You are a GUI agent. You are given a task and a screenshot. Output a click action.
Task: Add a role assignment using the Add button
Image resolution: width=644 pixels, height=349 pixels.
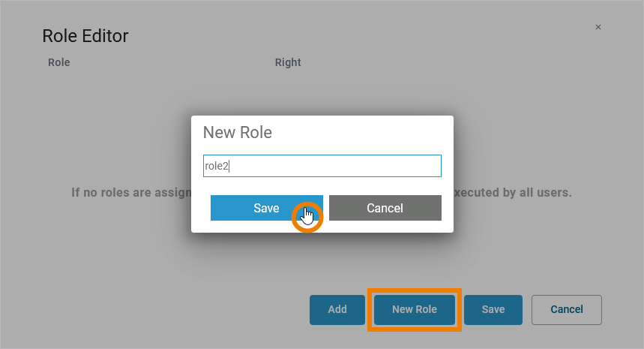point(337,309)
